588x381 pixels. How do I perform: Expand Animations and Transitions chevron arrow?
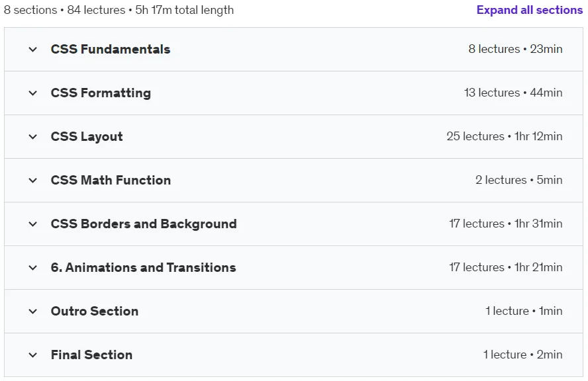pos(33,268)
